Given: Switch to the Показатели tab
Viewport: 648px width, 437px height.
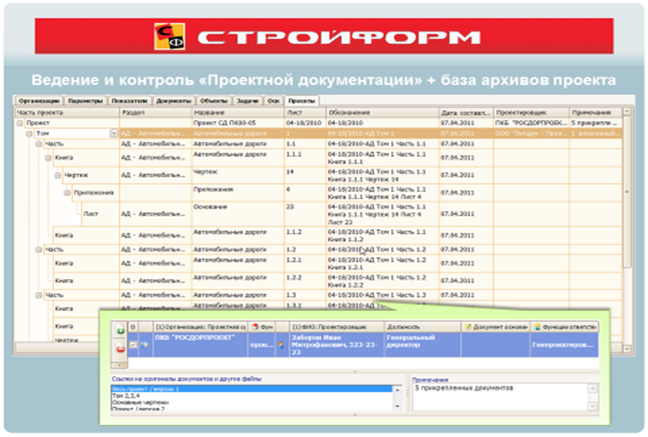Looking at the screenshot, I should 129,101.
